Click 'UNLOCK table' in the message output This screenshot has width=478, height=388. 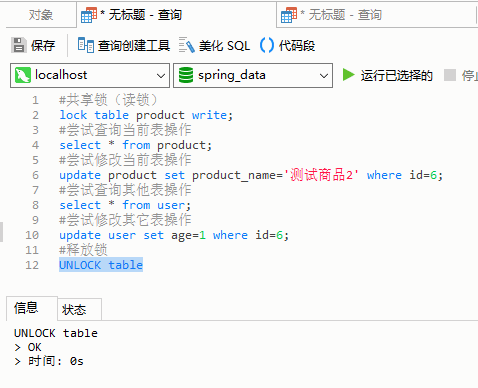[56, 333]
